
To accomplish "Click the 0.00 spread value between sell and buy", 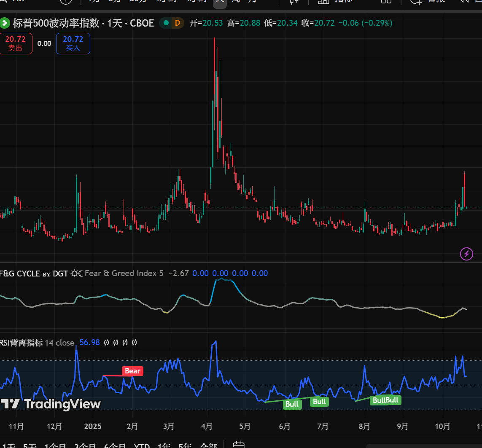I will tap(44, 44).
